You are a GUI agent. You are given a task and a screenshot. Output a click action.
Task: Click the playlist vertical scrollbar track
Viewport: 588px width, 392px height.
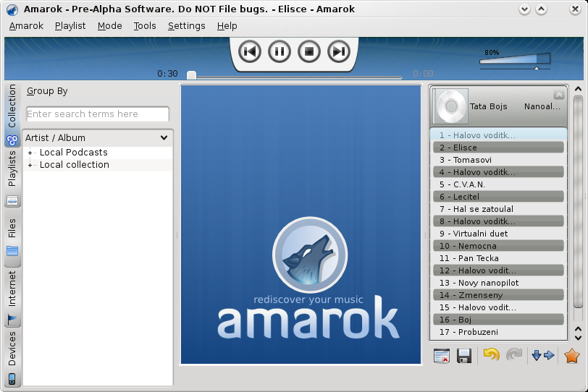pyautogui.click(x=578, y=208)
